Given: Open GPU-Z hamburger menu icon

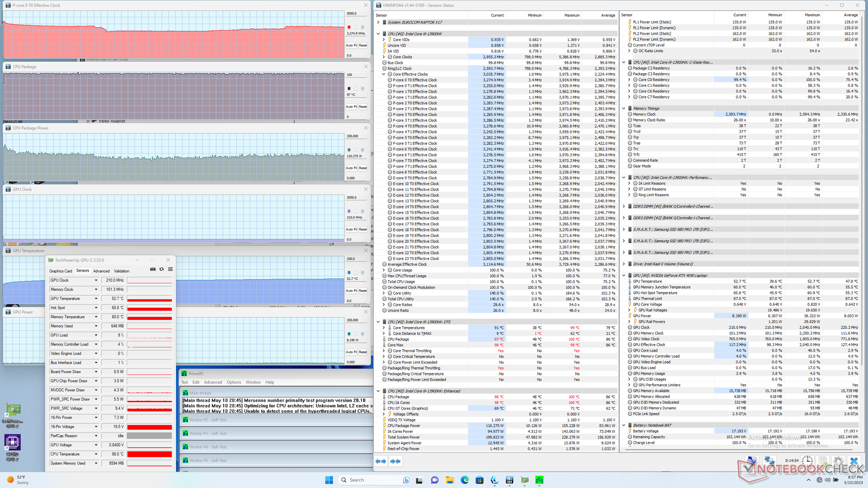Looking at the screenshot, I should tap(170, 269).
